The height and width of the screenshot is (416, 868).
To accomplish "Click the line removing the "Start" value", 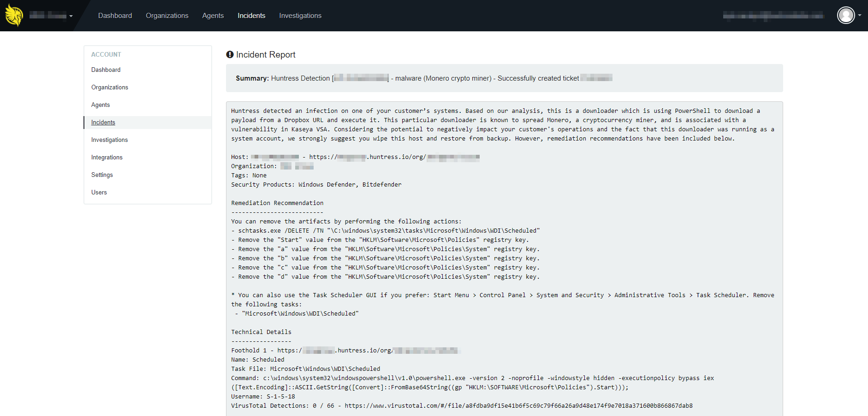I will pos(380,240).
